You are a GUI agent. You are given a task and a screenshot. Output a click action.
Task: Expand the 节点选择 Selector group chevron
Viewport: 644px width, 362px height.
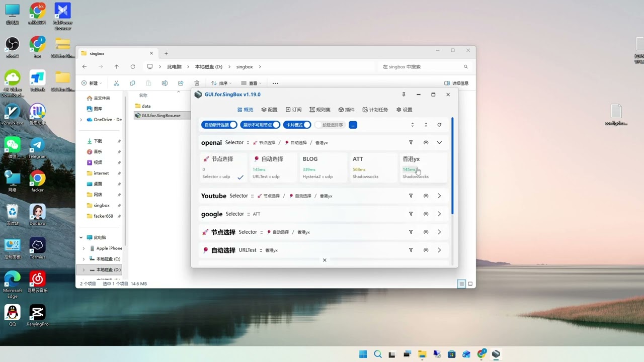point(439,232)
